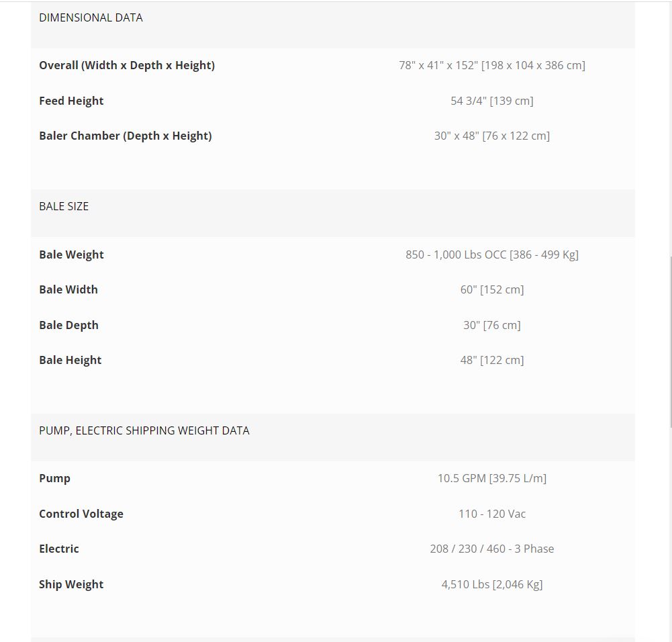Click the Feed Height label
The height and width of the screenshot is (642, 672).
coord(71,101)
